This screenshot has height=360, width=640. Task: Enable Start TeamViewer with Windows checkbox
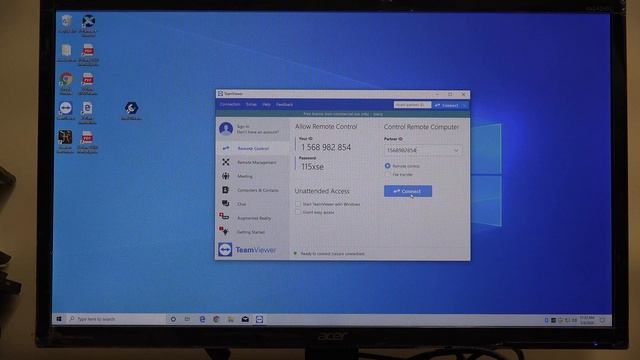click(298, 204)
